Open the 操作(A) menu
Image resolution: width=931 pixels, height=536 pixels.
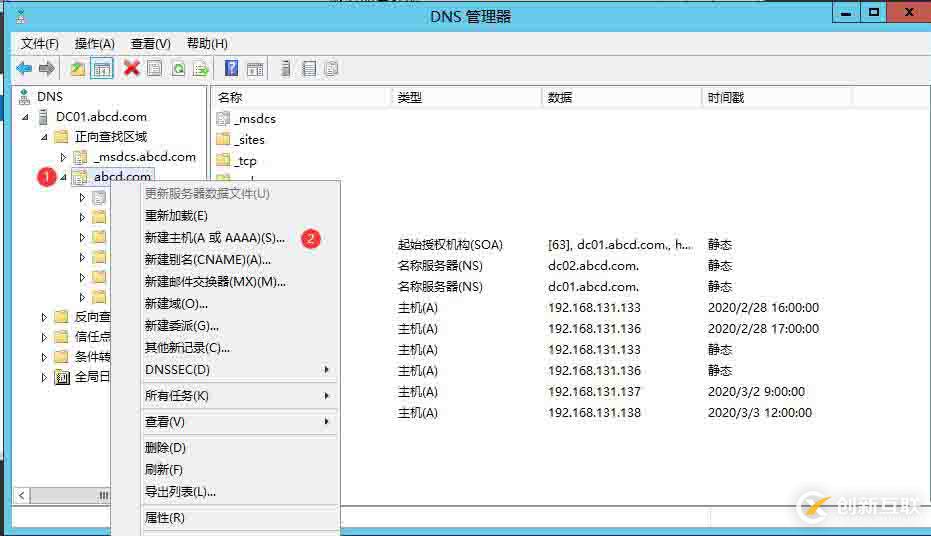(94, 43)
